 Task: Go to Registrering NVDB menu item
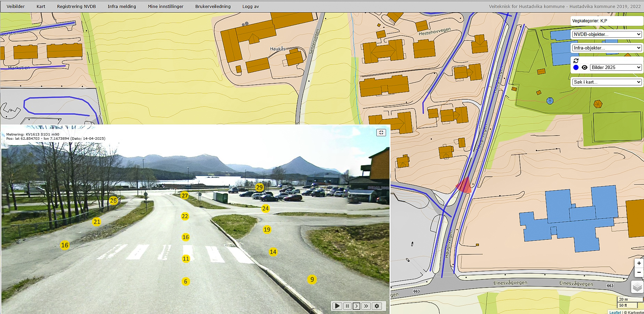(x=76, y=6)
